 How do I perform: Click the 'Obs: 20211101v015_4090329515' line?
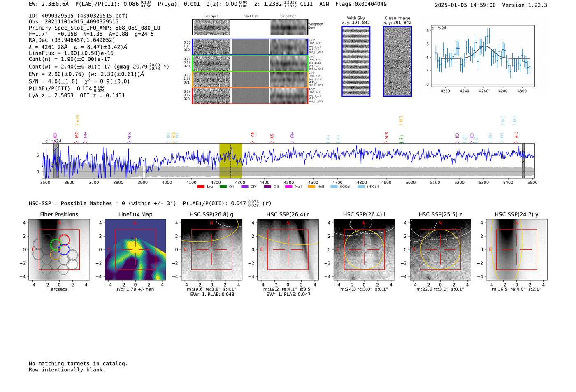[x=74, y=22]
